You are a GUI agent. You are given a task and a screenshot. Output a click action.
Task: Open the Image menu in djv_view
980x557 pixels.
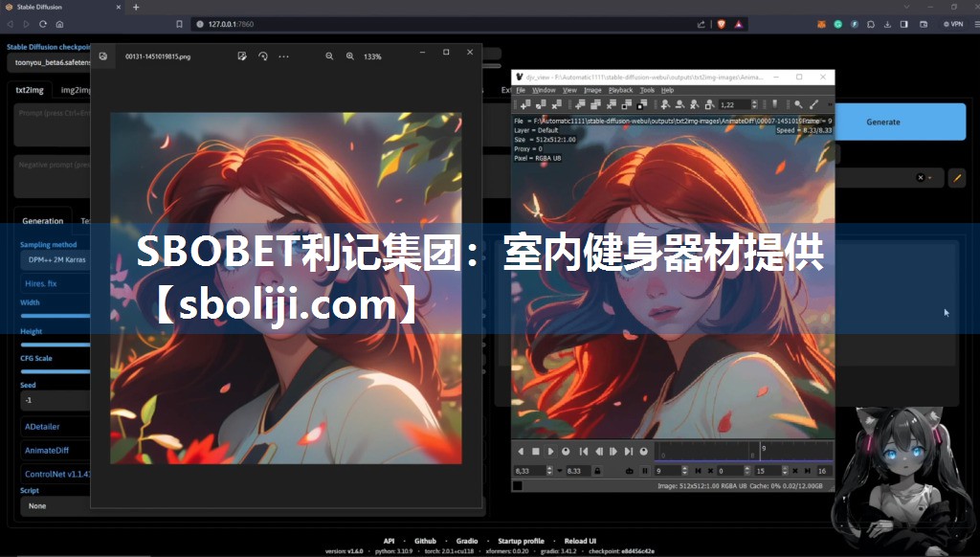coord(592,90)
